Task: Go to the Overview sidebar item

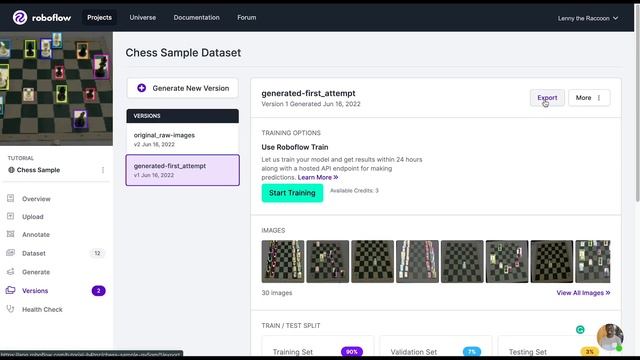Action: click(36, 199)
